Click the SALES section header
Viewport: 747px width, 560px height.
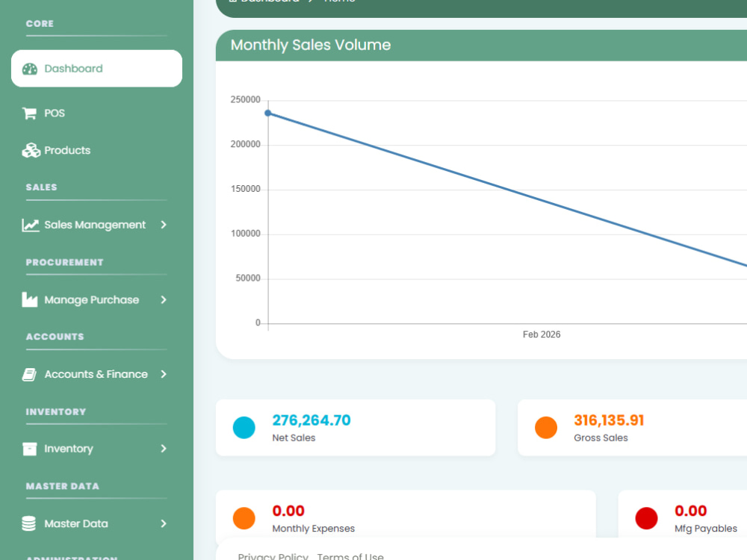point(41,187)
